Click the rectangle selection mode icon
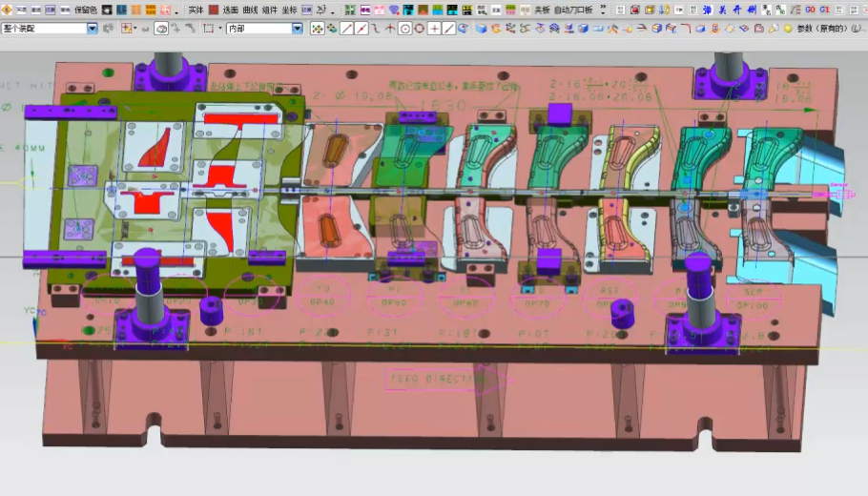Image resolution: width=868 pixels, height=496 pixels. pos(208,29)
